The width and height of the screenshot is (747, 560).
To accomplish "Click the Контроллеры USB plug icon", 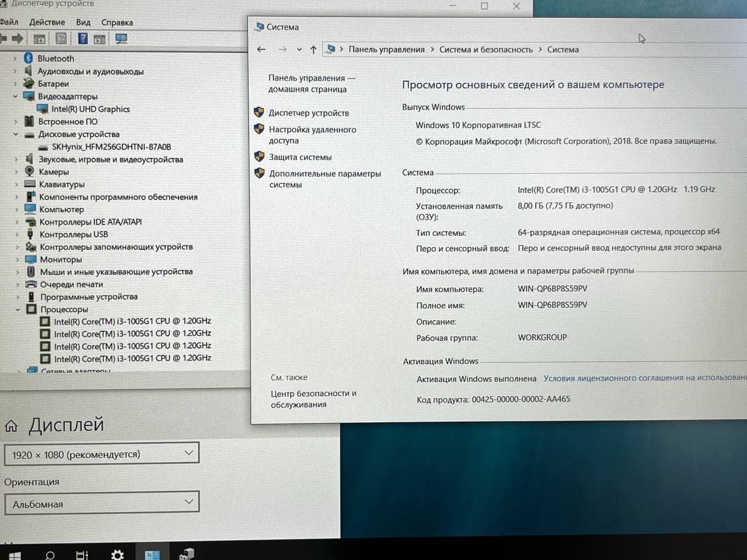I will click(x=31, y=235).
